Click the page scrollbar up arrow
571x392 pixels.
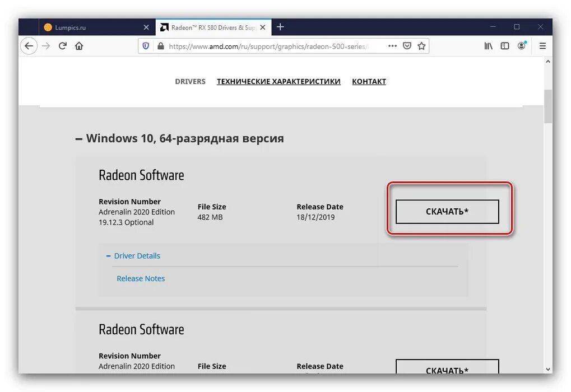tap(548, 62)
